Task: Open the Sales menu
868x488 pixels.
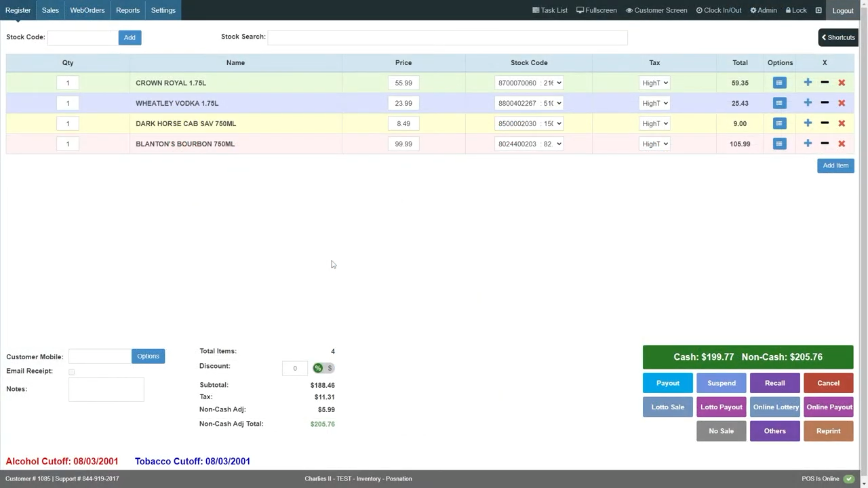Action: pyautogui.click(x=50, y=10)
